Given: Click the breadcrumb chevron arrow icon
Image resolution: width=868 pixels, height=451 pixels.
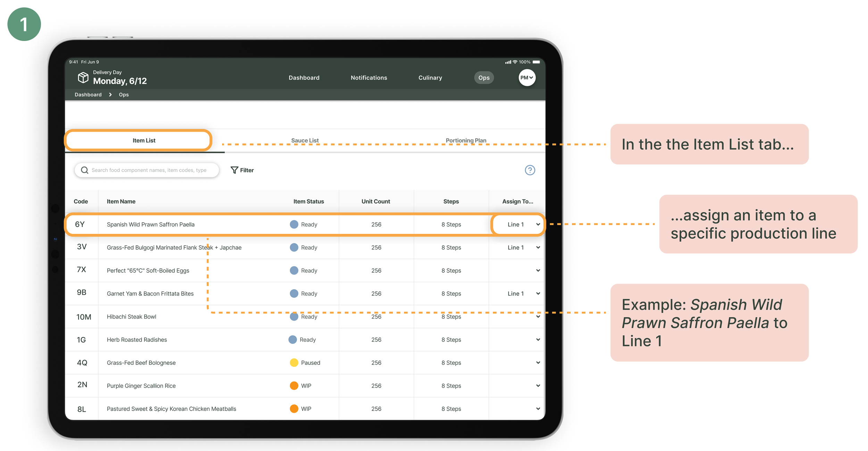Looking at the screenshot, I should point(110,95).
